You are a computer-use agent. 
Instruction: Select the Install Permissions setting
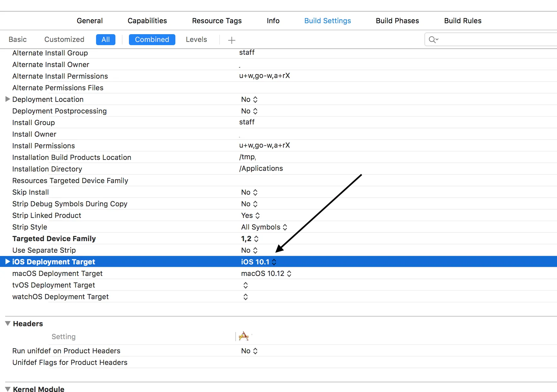point(44,146)
